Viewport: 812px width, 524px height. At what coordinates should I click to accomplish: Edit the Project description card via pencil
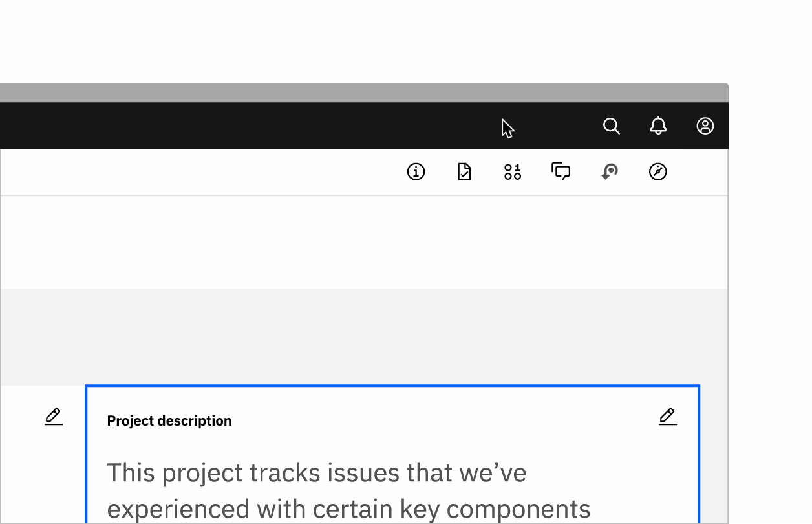(x=667, y=417)
